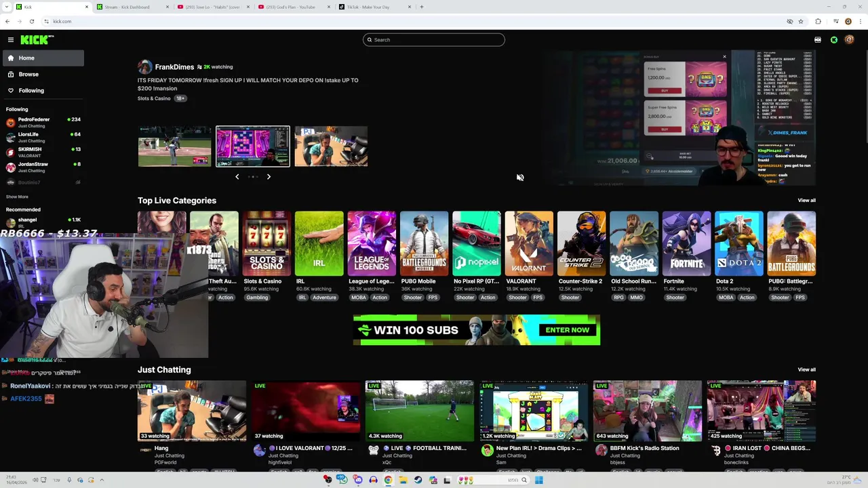Open Chrome from the taskbar

pyautogui.click(x=388, y=481)
